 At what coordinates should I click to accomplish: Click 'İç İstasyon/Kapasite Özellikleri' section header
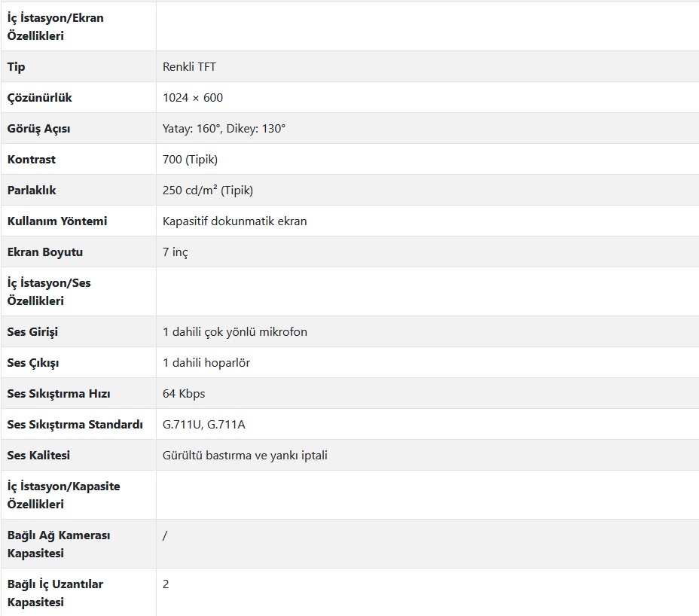tap(64, 495)
